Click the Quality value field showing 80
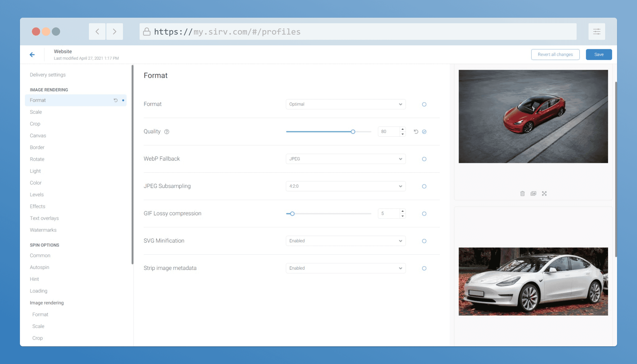637x364 pixels. click(x=389, y=132)
